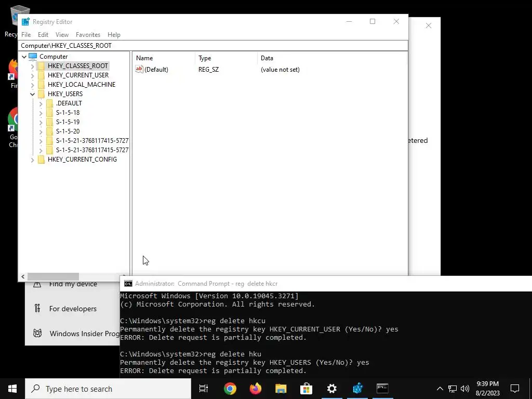Screen dimensions: 532x399
Task: Click the tree horizontal scrollbar left arrow
Action: pos(23,276)
